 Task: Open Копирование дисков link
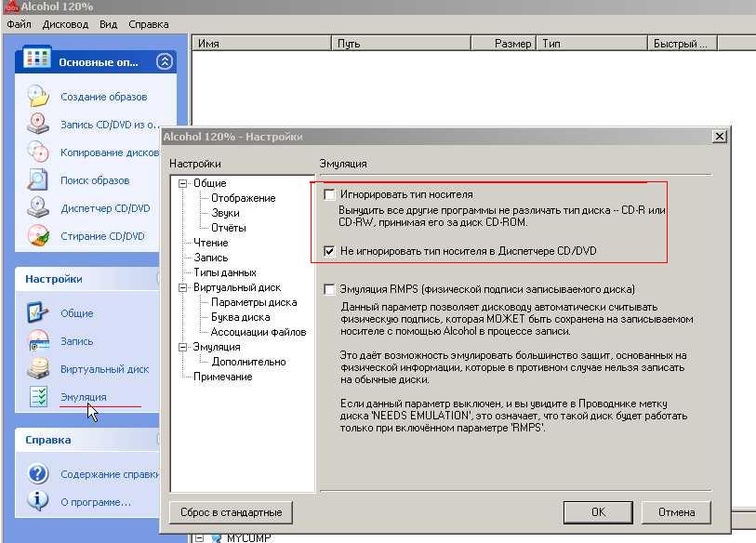click(x=110, y=152)
